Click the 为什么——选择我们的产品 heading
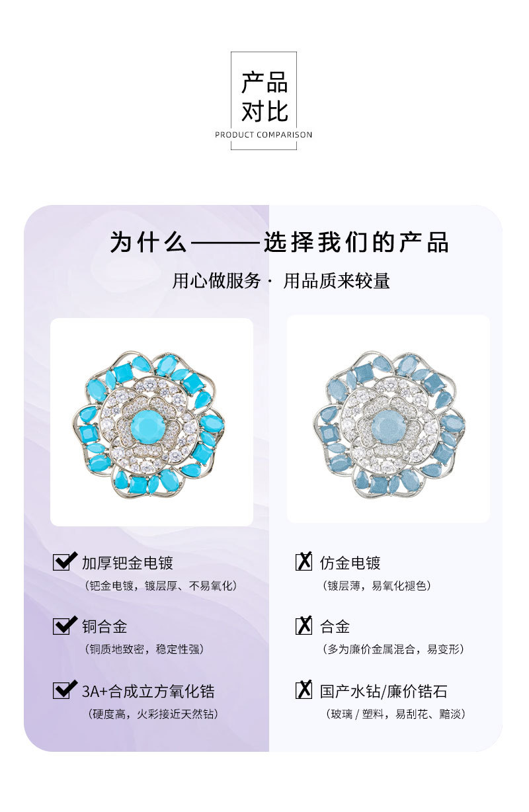 coord(279,242)
